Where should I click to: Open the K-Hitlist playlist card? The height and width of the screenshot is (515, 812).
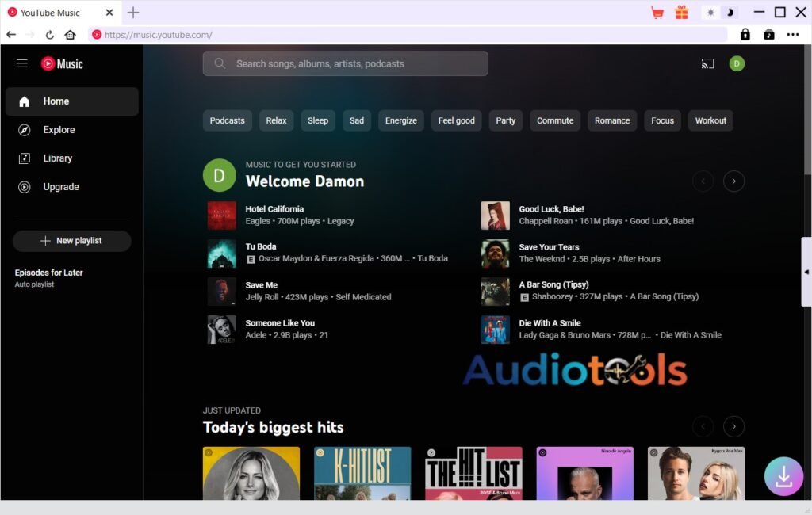[x=362, y=473]
